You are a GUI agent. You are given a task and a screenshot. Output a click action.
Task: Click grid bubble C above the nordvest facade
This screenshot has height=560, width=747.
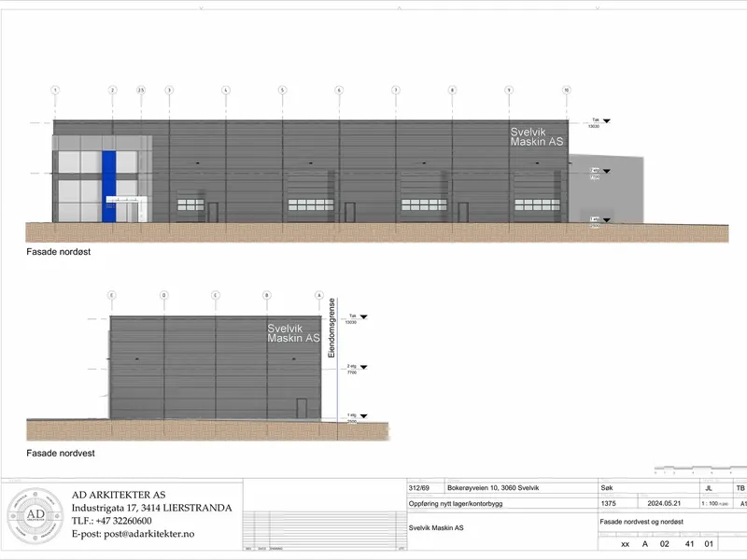point(216,295)
